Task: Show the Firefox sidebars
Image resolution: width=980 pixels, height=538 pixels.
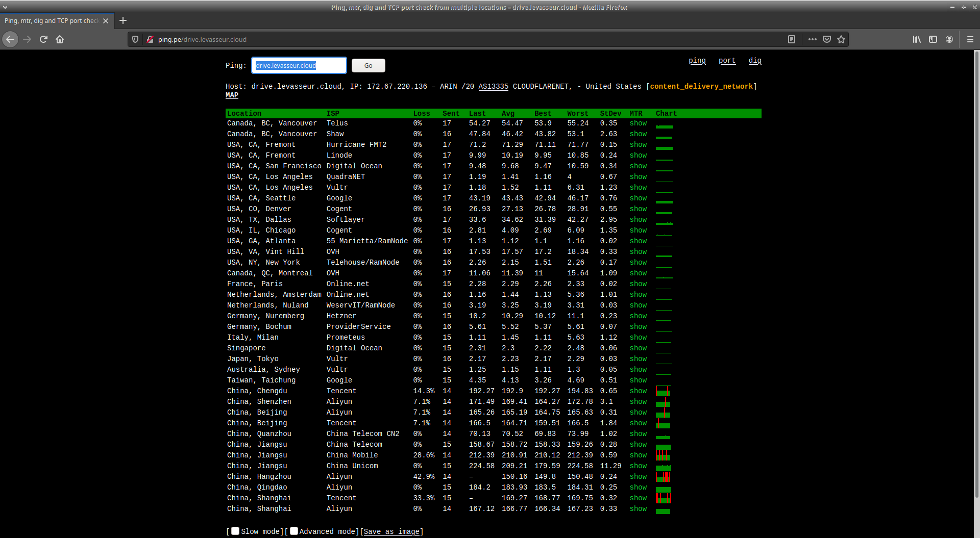Action: [x=933, y=39]
